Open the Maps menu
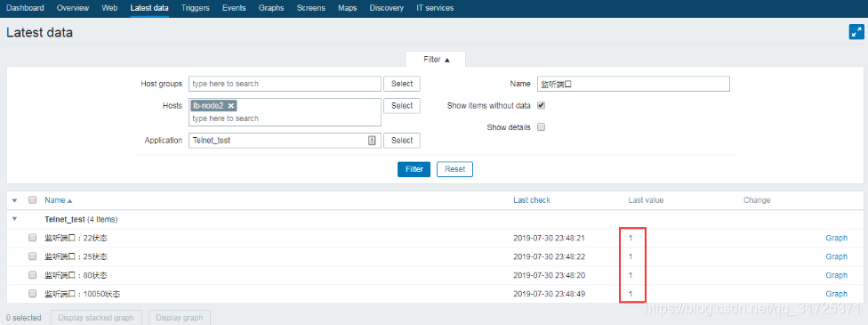The width and height of the screenshot is (868, 325). click(348, 8)
